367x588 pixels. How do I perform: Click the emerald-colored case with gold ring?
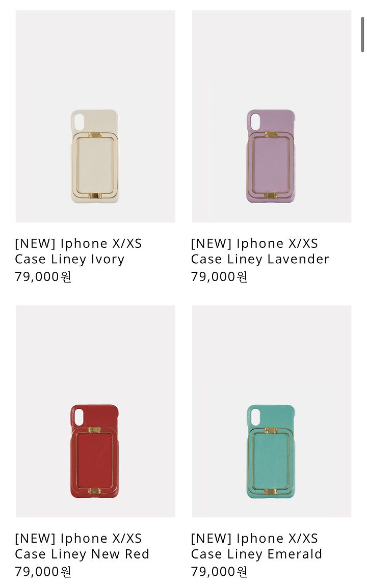point(271,451)
